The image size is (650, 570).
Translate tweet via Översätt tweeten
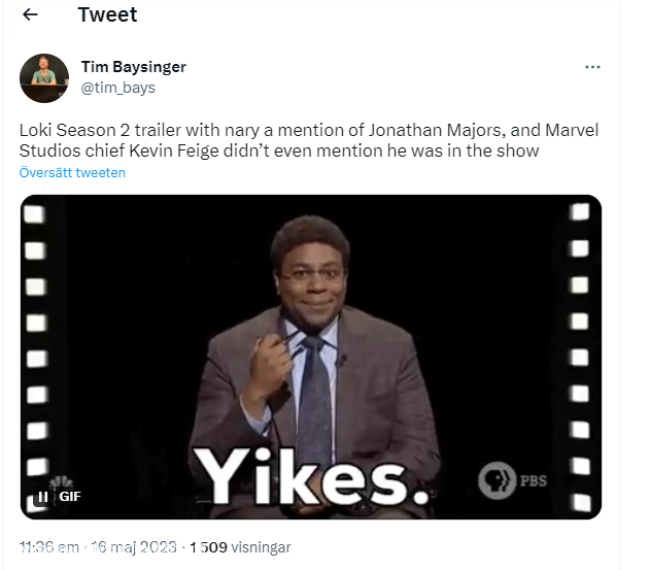coord(72,172)
